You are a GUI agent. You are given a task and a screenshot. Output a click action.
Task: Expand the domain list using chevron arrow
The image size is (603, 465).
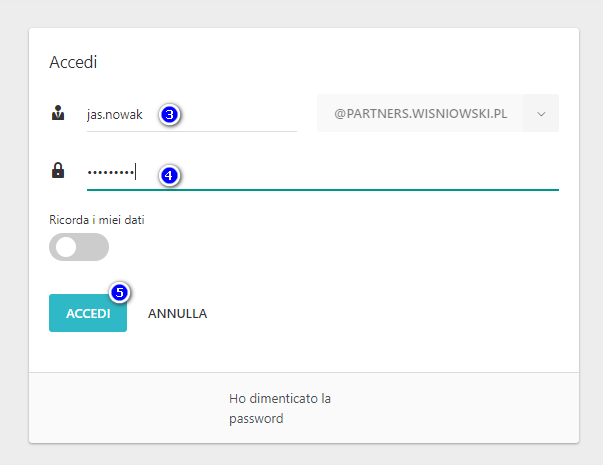[x=541, y=114]
